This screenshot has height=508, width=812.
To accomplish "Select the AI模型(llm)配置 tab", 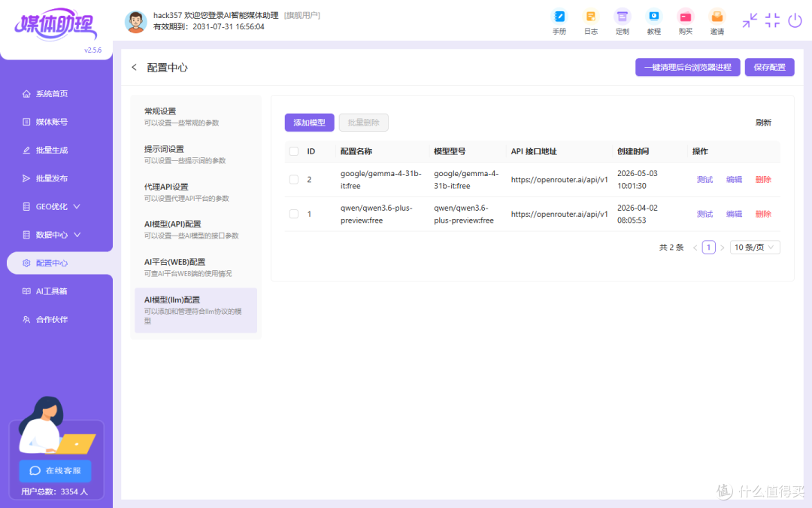I will 195,310.
